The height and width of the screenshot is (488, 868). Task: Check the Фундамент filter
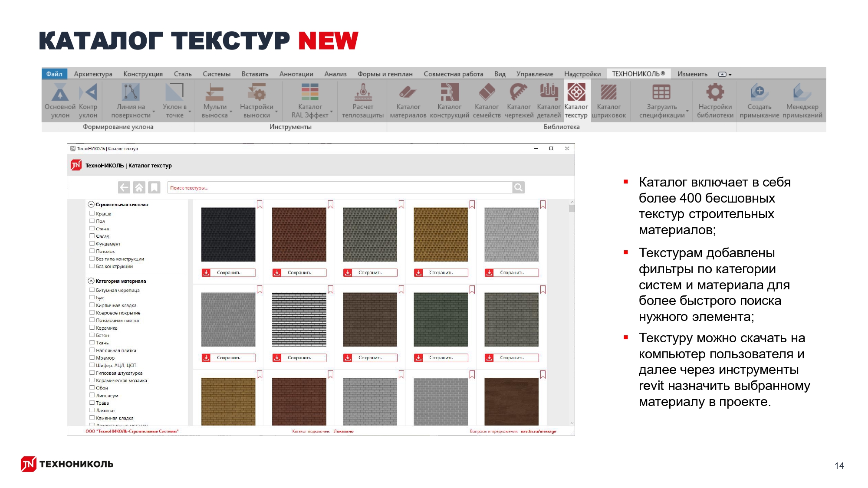[92, 243]
